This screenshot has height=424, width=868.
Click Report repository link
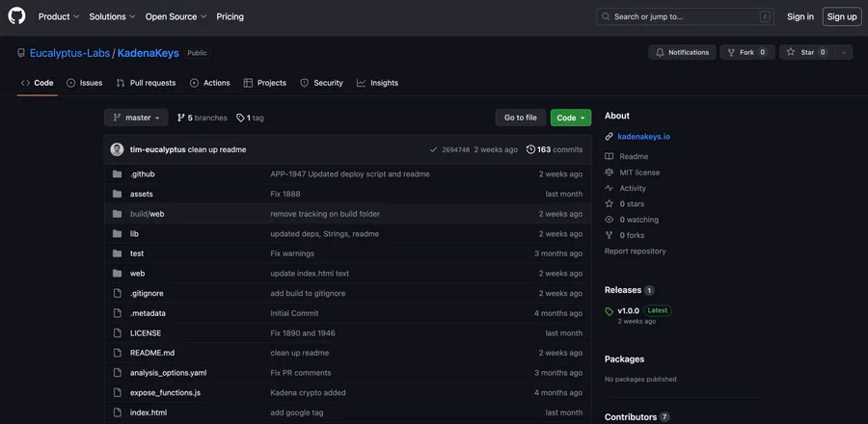(635, 251)
